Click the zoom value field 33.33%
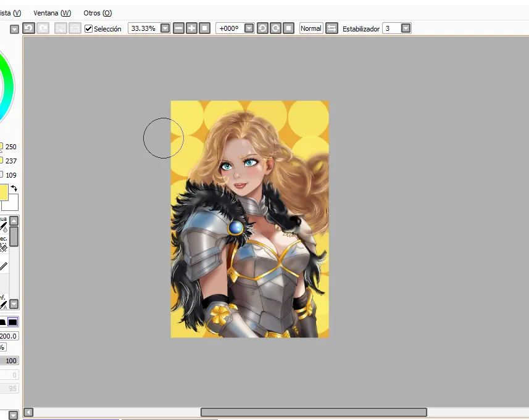Screen dimensions: 529x420 [144, 28]
